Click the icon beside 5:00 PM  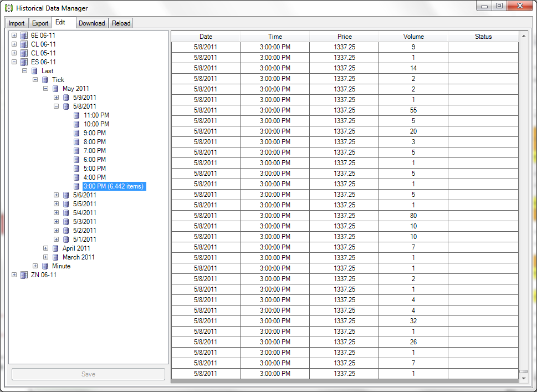(x=76, y=169)
